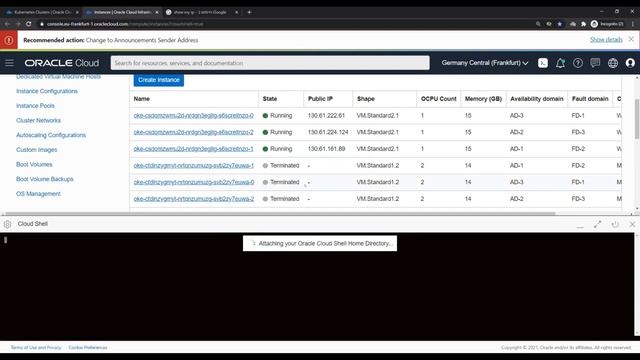This screenshot has height=360, width=640.
Task: Click the Name column header
Action: click(x=142, y=99)
